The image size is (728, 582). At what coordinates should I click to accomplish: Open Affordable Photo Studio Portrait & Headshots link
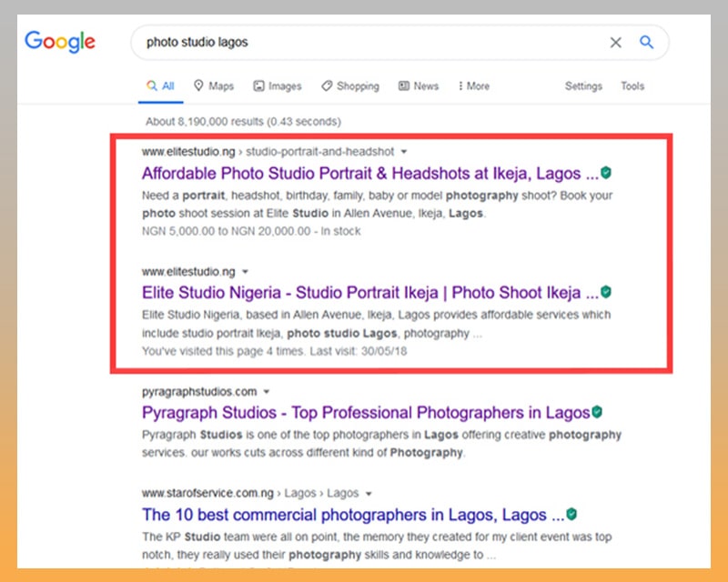point(370,173)
